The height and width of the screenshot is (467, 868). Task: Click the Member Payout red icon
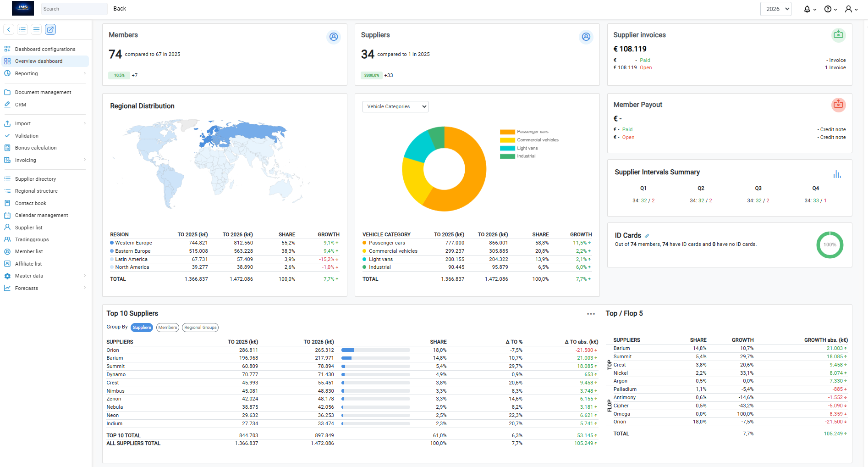(838, 105)
